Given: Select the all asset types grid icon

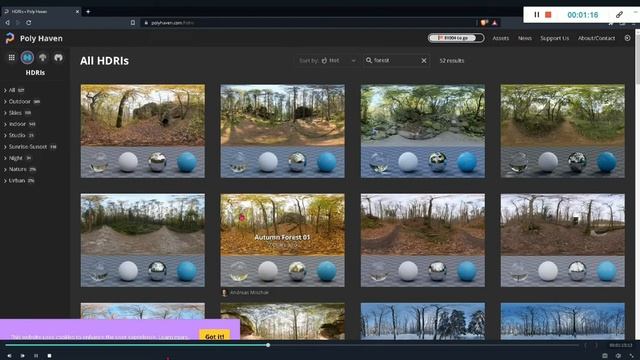Looking at the screenshot, I should click(x=11, y=58).
